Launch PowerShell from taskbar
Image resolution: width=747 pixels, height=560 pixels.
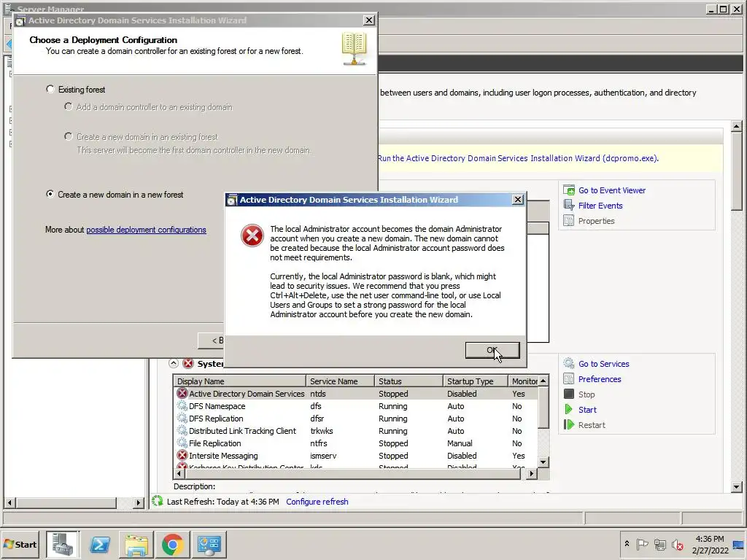[99, 544]
